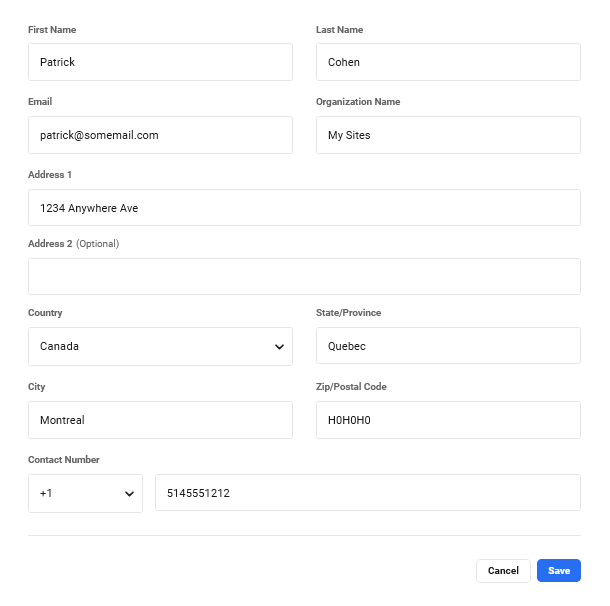Viewport: 610px width, 606px height.
Task: Click the Contact Number label
Action: 64,460
